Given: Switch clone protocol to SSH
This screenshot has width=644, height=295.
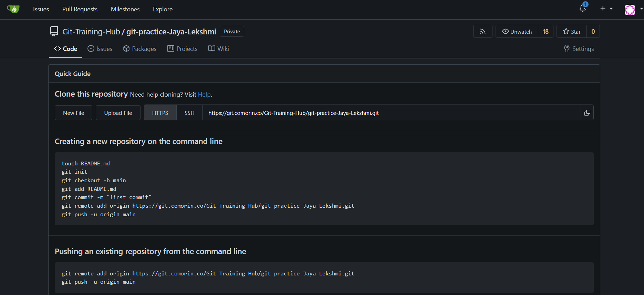Looking at the screenshot, I should tap(189, 112).
